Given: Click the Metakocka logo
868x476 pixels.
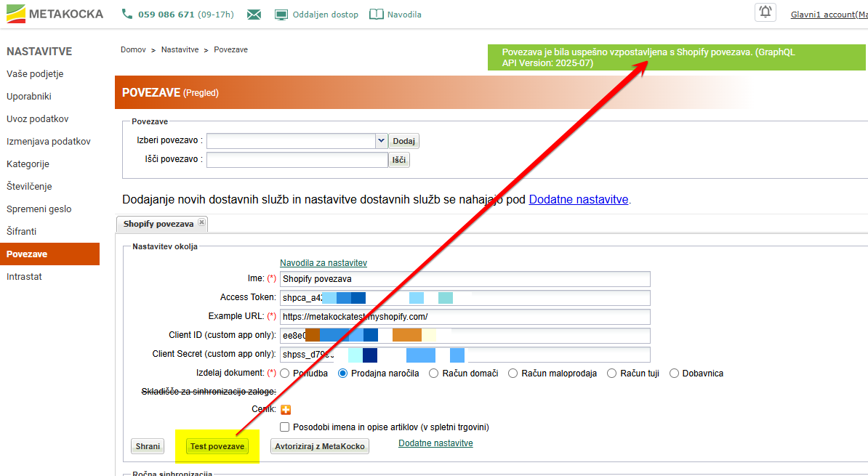Looking at the screenshot, I should (x=55, y=14).
